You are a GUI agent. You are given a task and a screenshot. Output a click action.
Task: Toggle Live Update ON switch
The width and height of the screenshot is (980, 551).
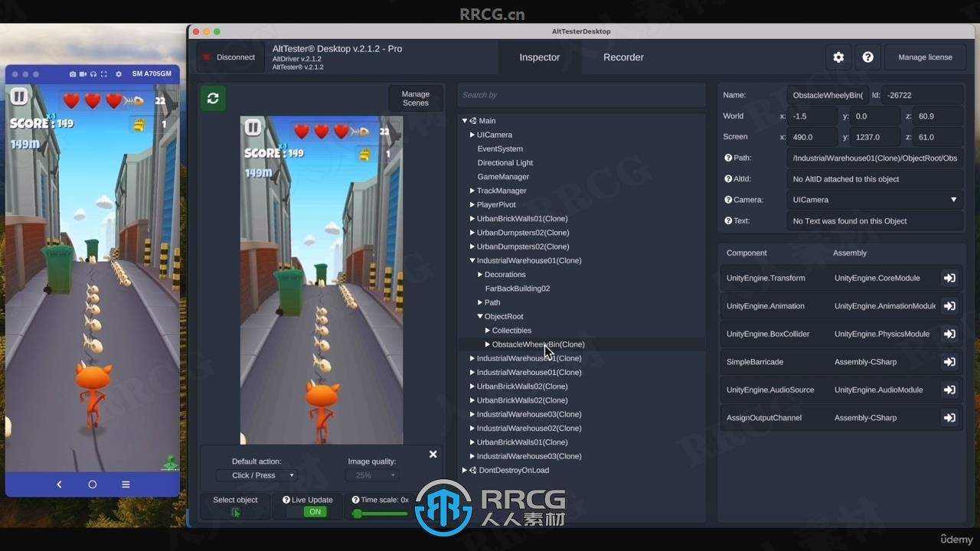[x=315, y=512]
